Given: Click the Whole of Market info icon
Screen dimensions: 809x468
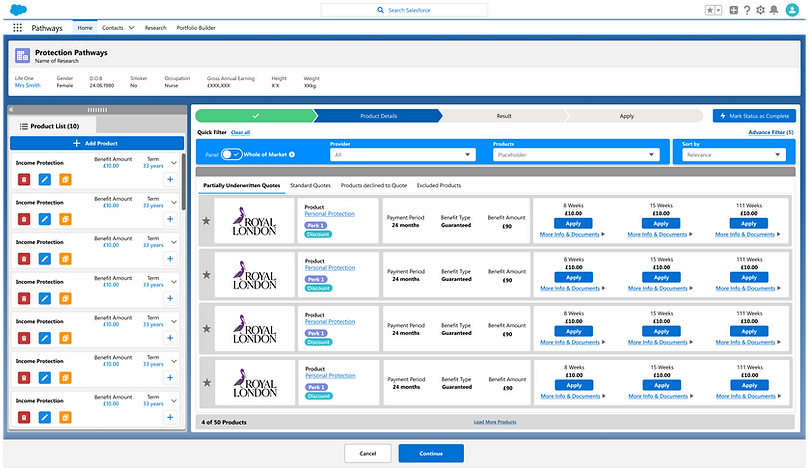Looking at the screenshot, I should pos(292,154).
